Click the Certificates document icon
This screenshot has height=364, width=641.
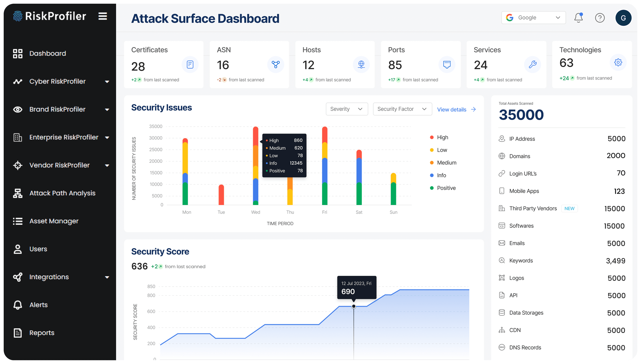click(x=190, y=64)
